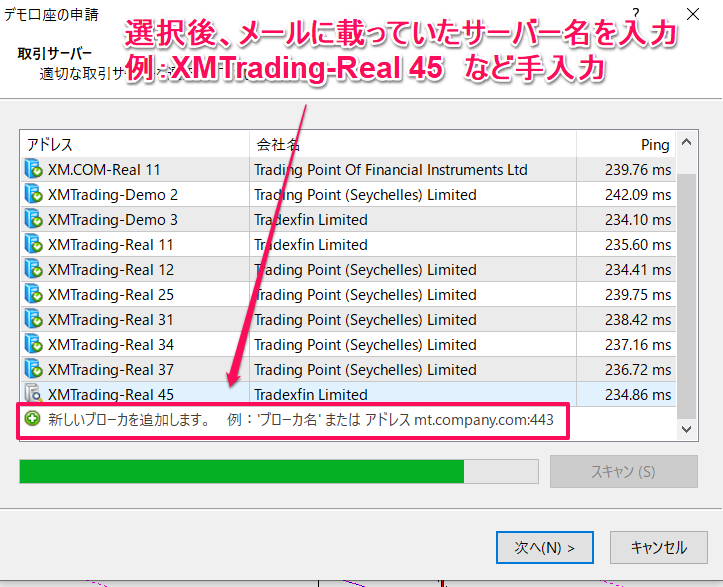The width and height of the screenshot is (723, 587).
Task: Select XMTrading-Demo 2 server name
Action: tap(113, 195)
